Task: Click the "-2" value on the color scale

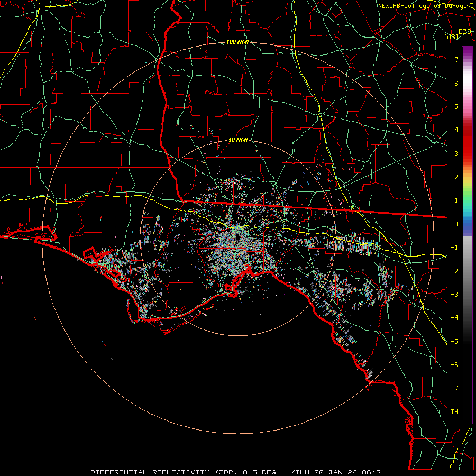Action: coord(454,271)
